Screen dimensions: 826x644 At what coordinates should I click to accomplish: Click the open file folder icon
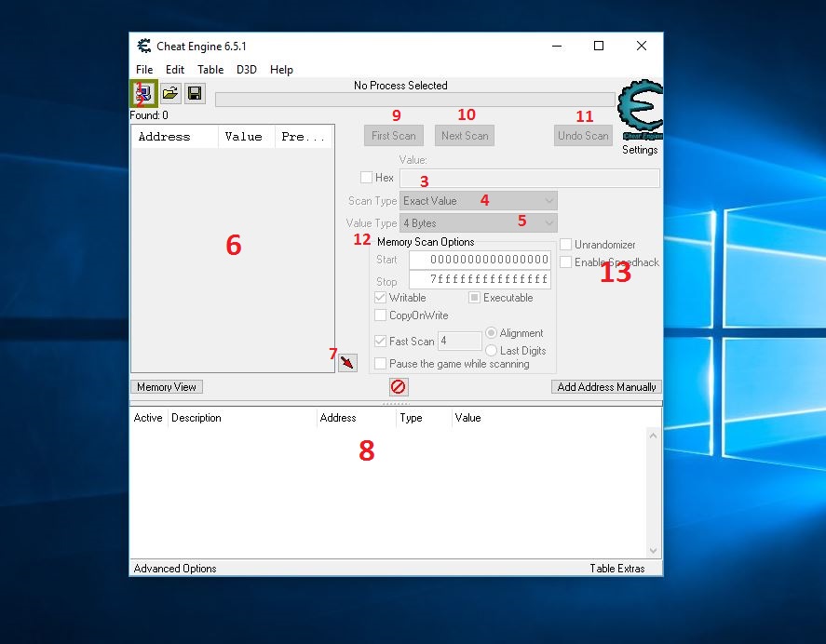170,94
